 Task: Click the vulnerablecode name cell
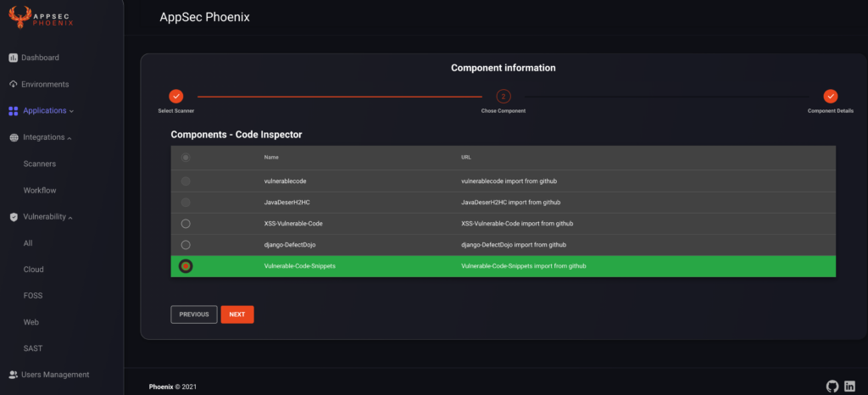285,181
